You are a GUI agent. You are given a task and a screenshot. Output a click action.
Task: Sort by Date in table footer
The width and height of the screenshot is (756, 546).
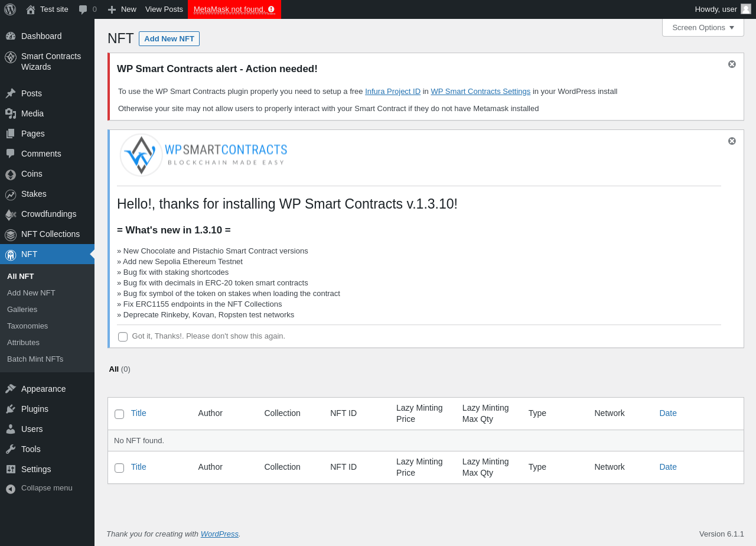click(668, 467)
